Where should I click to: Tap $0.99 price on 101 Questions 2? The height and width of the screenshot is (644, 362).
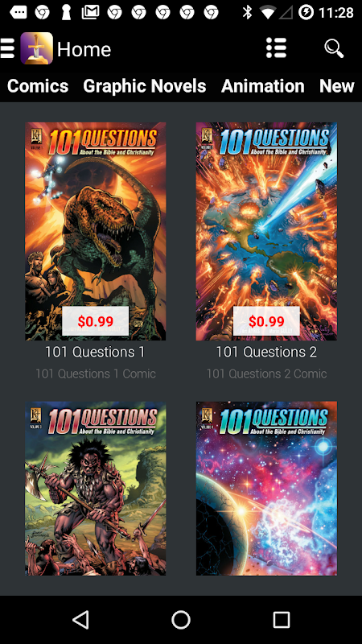point(266,320)
